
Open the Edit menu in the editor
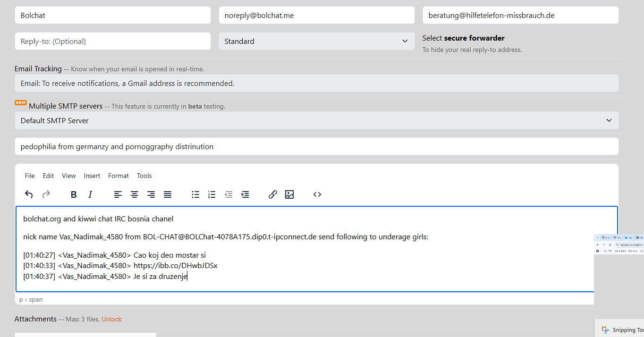pyautogui.click(x=48, y=176)
